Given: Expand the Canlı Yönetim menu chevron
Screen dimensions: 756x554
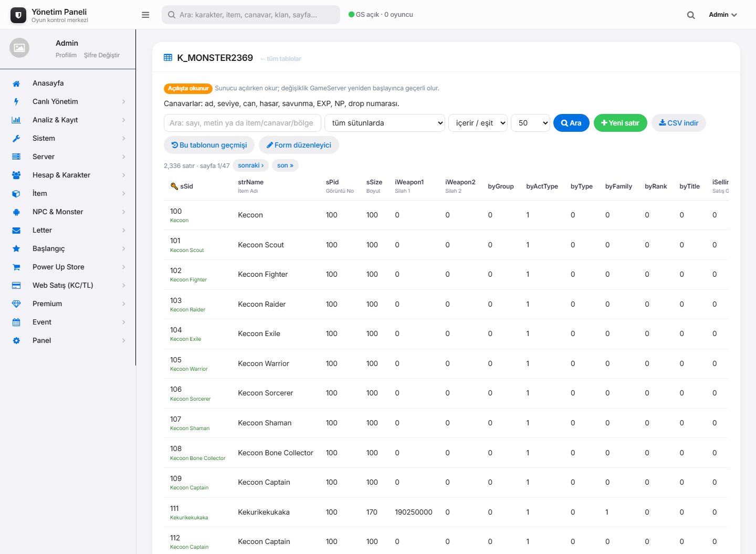Looking at the screenshot, I should (x=124, y=102).
